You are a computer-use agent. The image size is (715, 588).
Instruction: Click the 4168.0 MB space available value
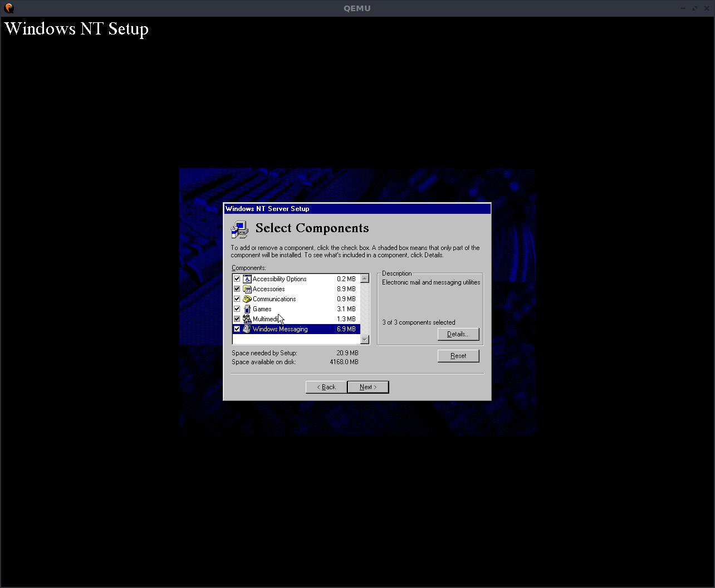[344, 362]
